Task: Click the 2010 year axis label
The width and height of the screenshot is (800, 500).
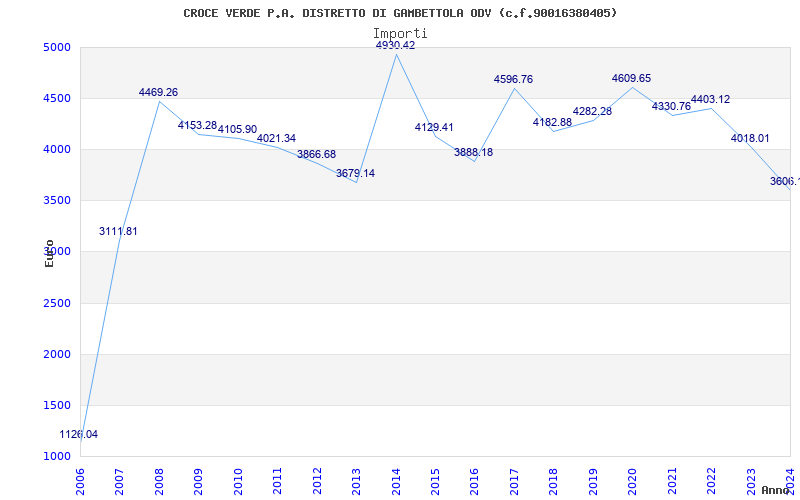Action: [x=238, y=481]
